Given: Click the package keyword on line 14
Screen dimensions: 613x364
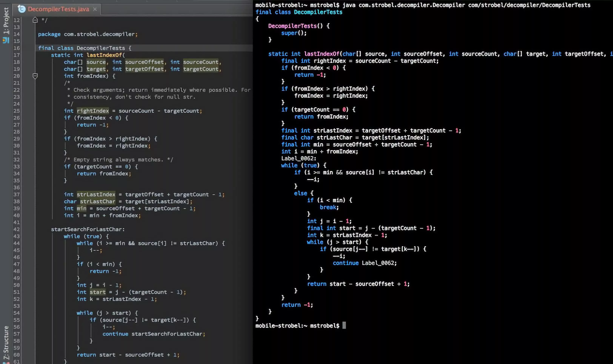Looking at the screenshot, I should [x=49, y=34].
